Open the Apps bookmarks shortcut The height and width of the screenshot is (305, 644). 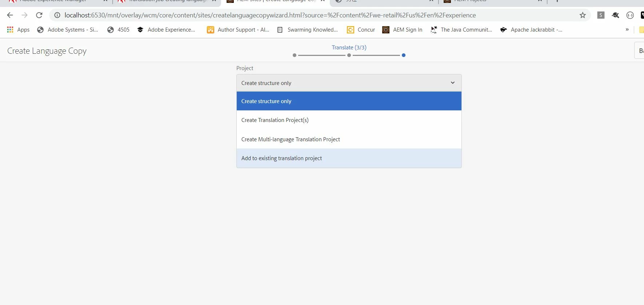click(18, 30)
